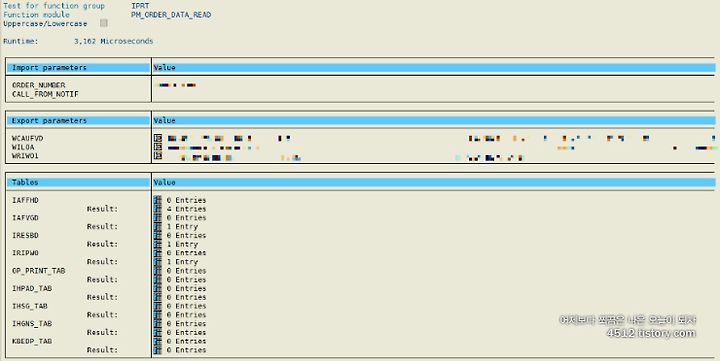Open the IRESBD Result table icon
The image size is (720, 361).
pos(158,244)
